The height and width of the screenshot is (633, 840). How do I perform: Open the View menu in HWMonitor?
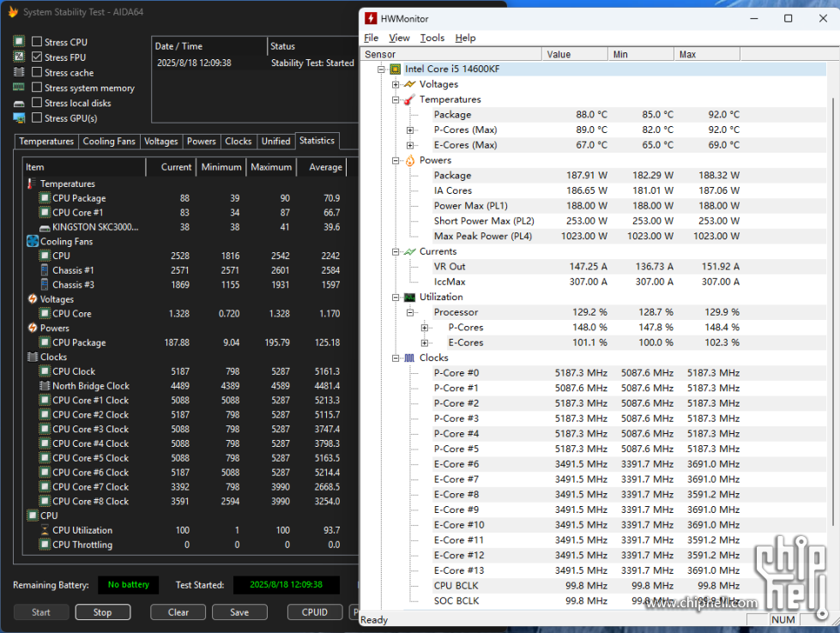(x=399, y=38)
